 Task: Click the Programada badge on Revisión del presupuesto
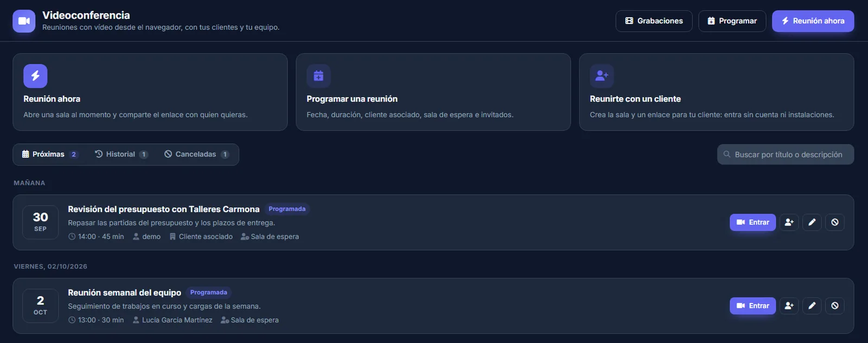point(287,209)
